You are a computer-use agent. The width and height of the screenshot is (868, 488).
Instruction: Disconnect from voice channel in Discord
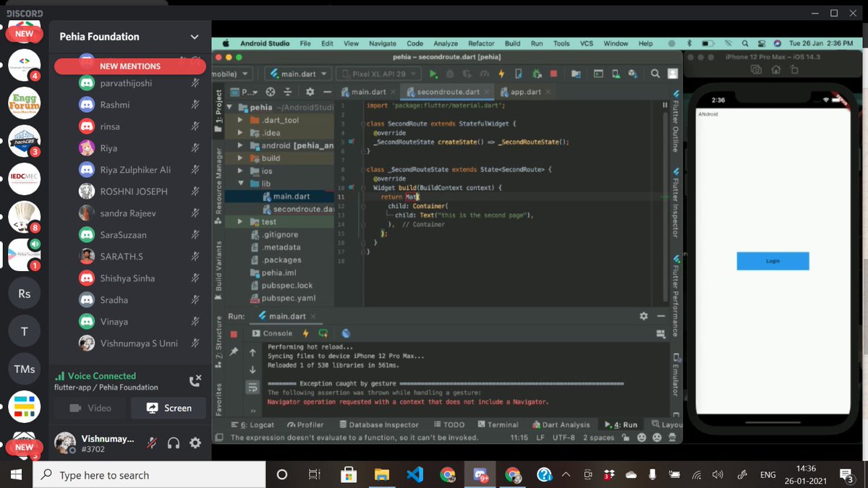[195, 381]
